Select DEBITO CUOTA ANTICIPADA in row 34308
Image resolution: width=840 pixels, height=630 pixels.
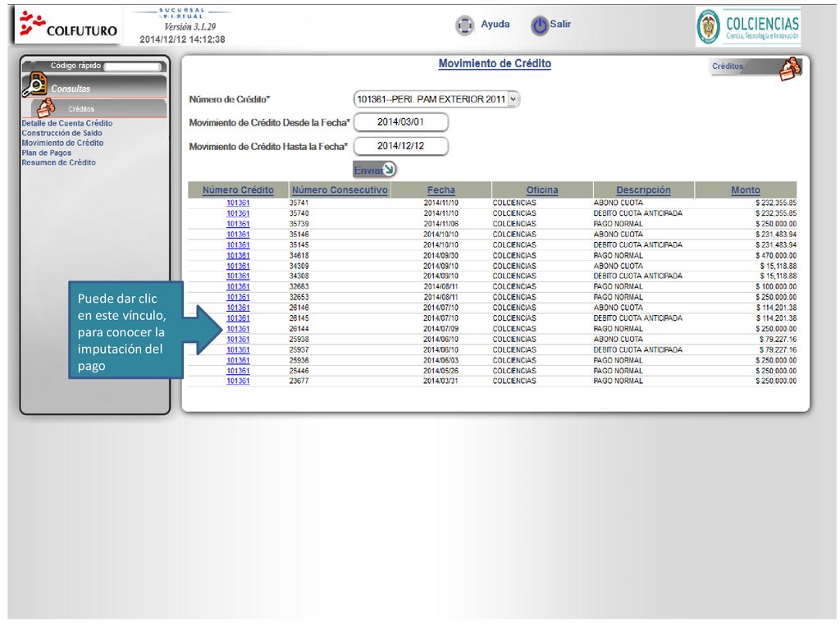[638, 276]
